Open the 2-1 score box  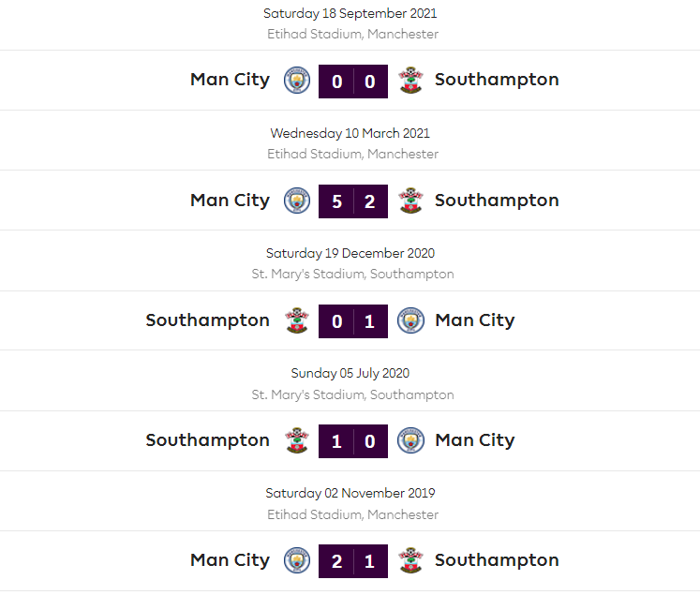pyautogui.click(x=353, y=561)
